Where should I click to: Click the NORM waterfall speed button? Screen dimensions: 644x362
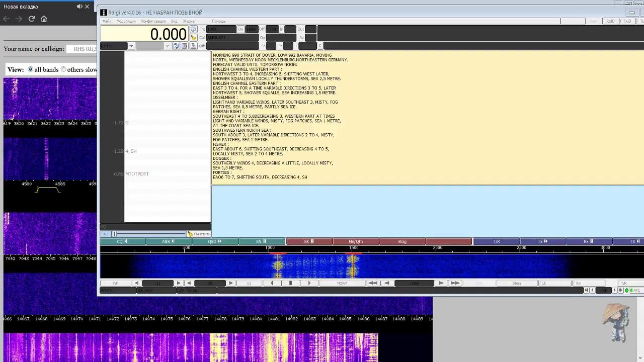[342, 283]
